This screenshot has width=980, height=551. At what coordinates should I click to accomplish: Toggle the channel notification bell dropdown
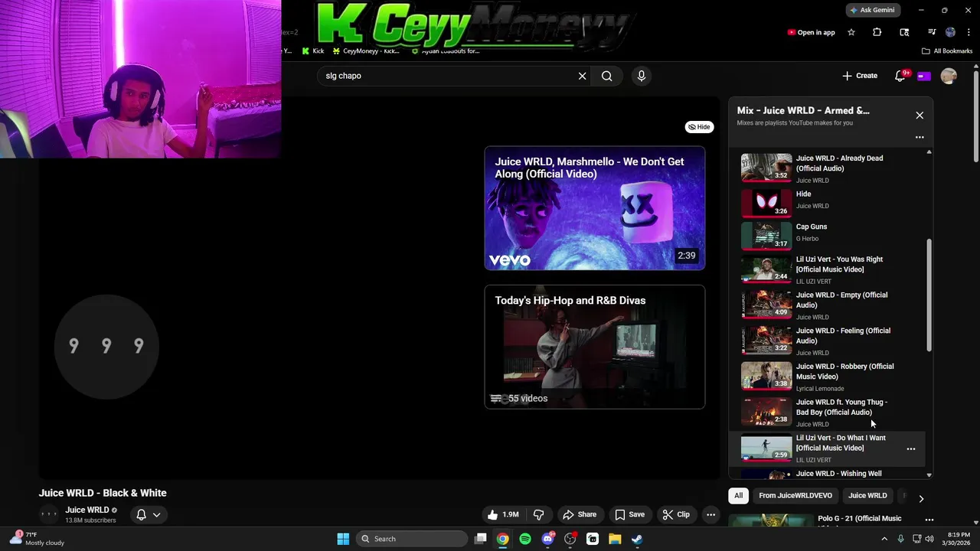149,515
